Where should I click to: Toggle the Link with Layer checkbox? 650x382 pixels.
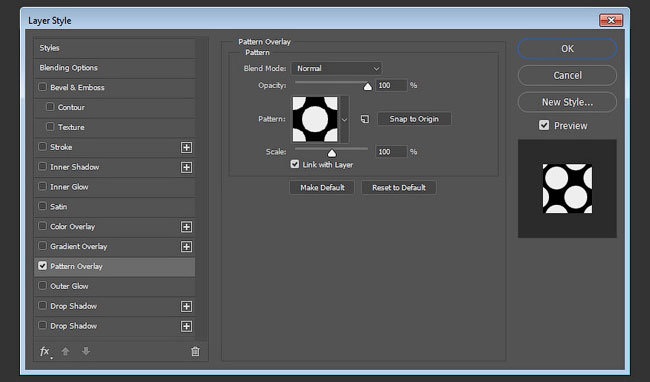pyautogui.click(x=295, y=164)
